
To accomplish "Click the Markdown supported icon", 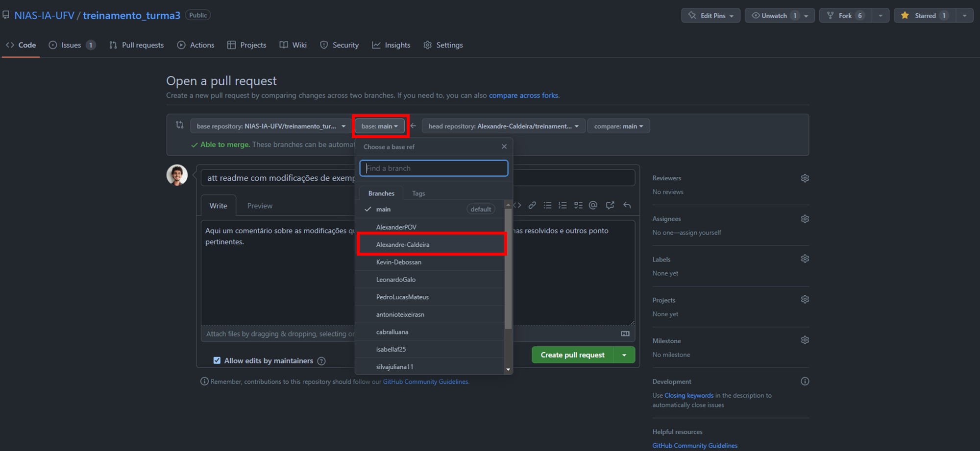I will click(x=625, y=333).
